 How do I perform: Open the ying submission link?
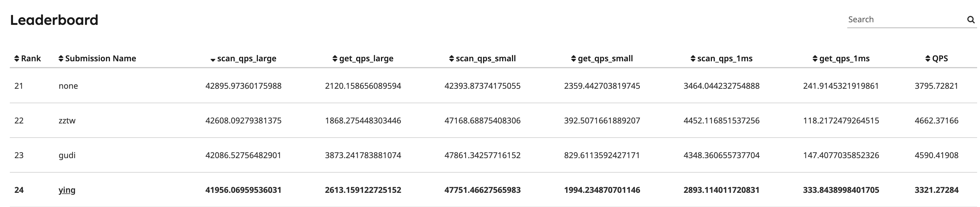67,190
